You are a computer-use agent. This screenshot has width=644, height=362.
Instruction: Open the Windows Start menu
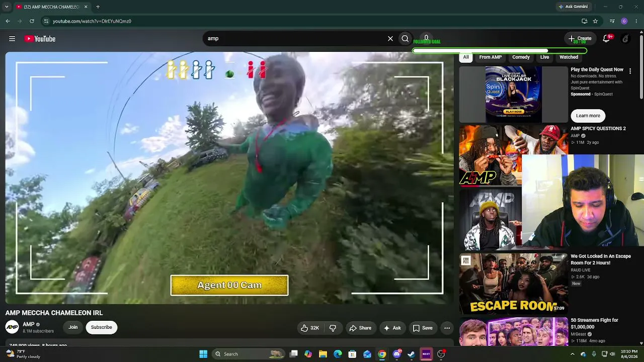pos(203,354)
